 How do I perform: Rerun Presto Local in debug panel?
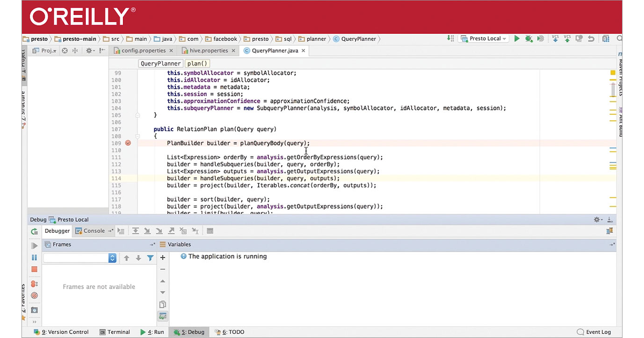[x=34, y=231]
